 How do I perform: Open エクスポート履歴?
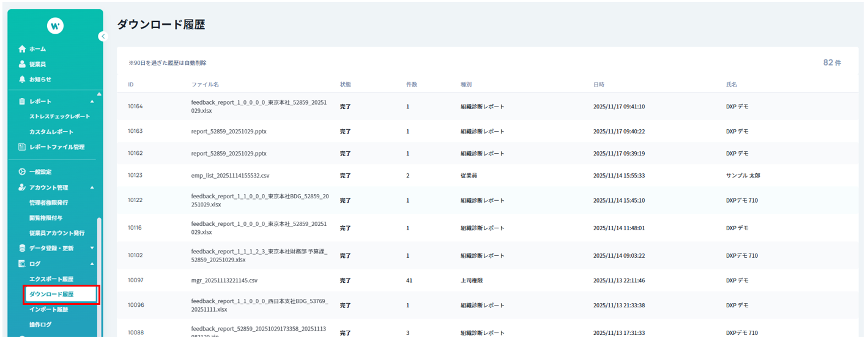tap(51, 279)
